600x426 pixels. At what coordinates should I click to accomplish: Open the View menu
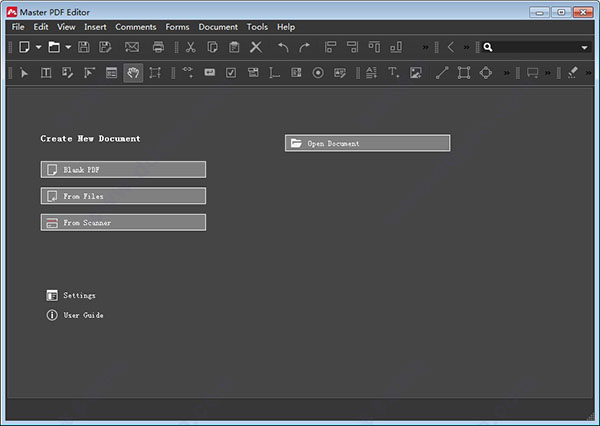coord(66,27)
